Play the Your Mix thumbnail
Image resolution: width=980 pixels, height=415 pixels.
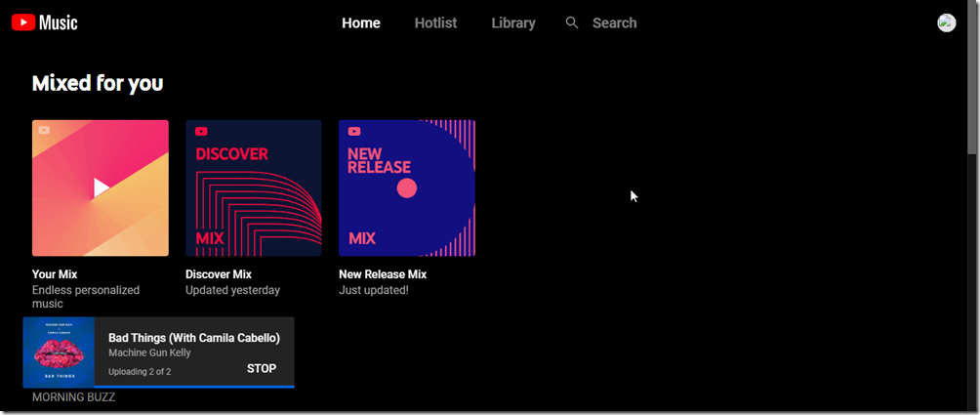(x=101, y=188)
